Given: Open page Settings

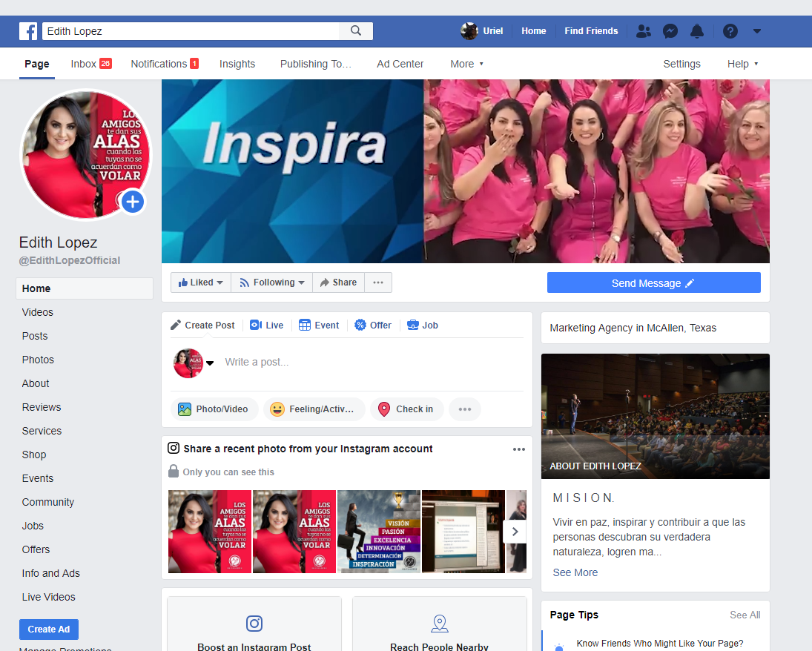Looking at the screenshot, I should (682, 64).
